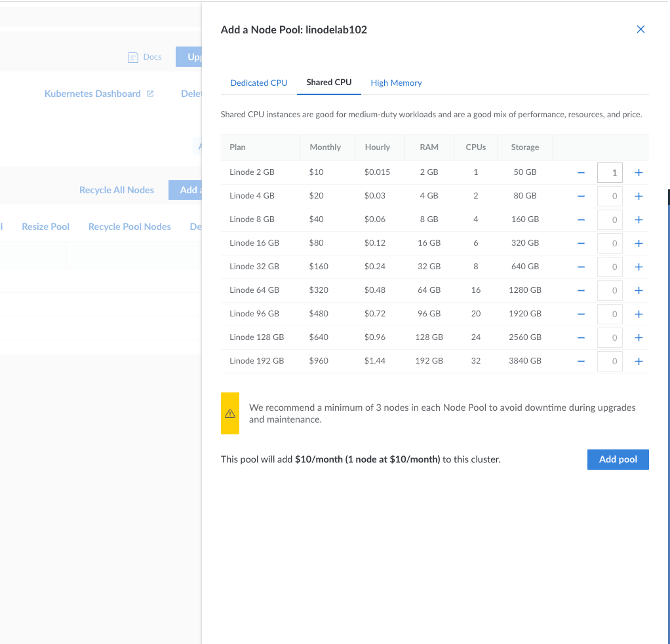Click the Linode 64 GB quantity field
The image size is (670, 644).
coord(610,290)
